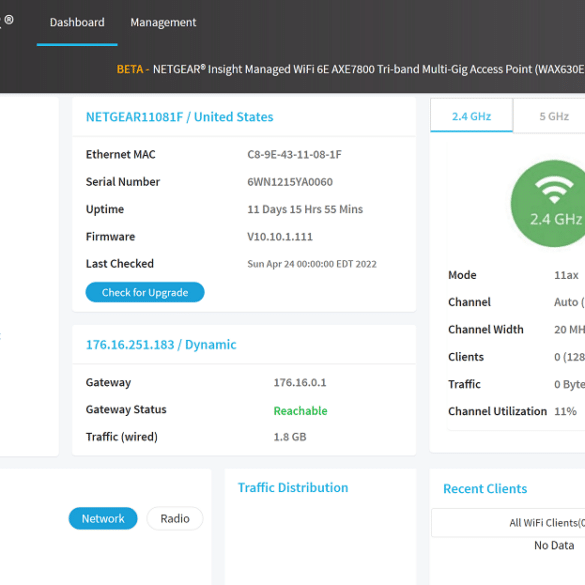Click the Check for Upgrade button
585x585 pixels.
(145, 292)
